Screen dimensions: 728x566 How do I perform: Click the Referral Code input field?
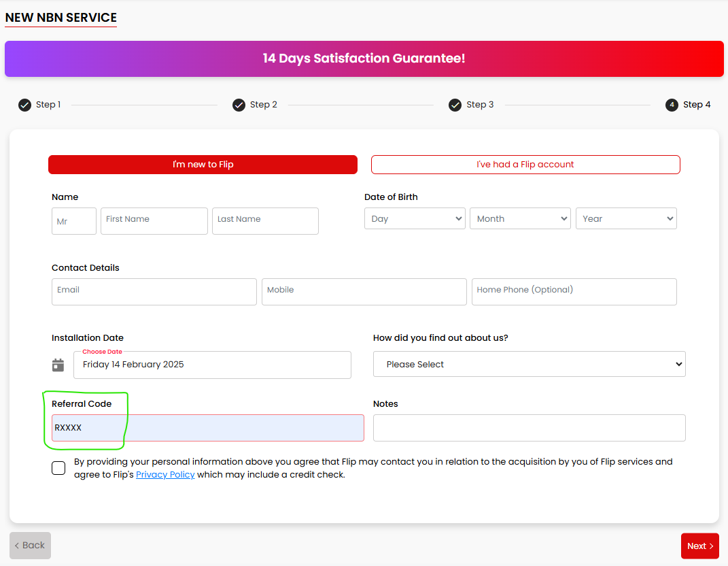pyautogui.click(x=207, y=428)
